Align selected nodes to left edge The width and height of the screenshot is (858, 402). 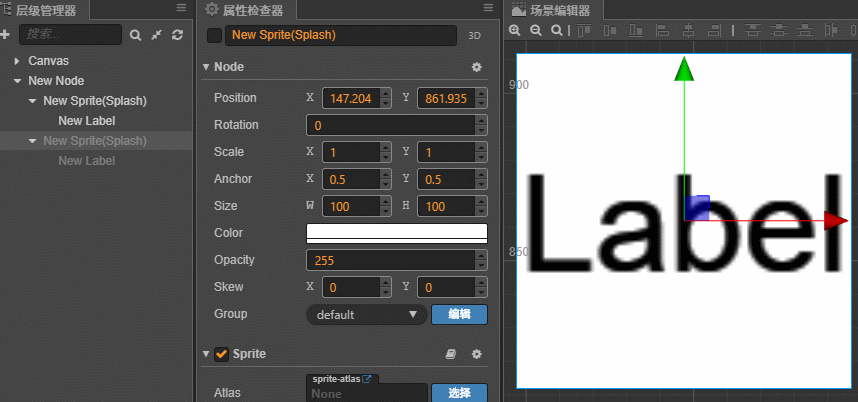tap(662, 31)
